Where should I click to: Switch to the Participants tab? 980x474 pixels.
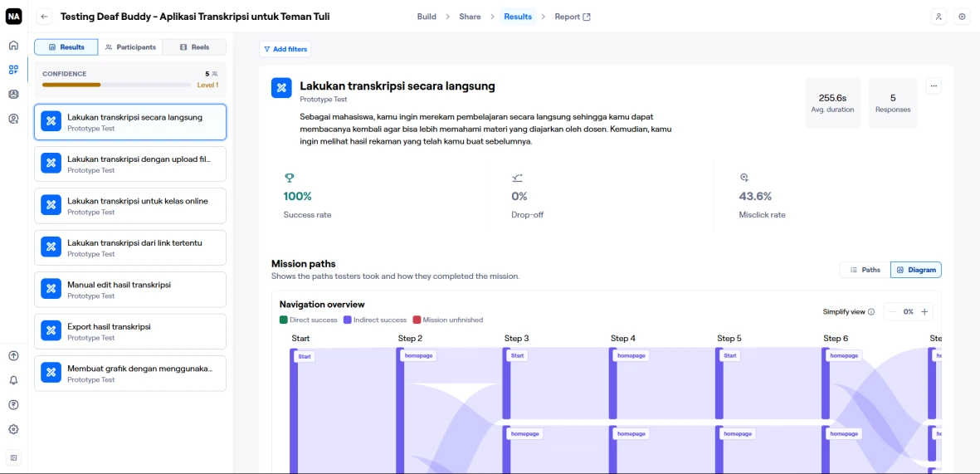pos(130,46)
